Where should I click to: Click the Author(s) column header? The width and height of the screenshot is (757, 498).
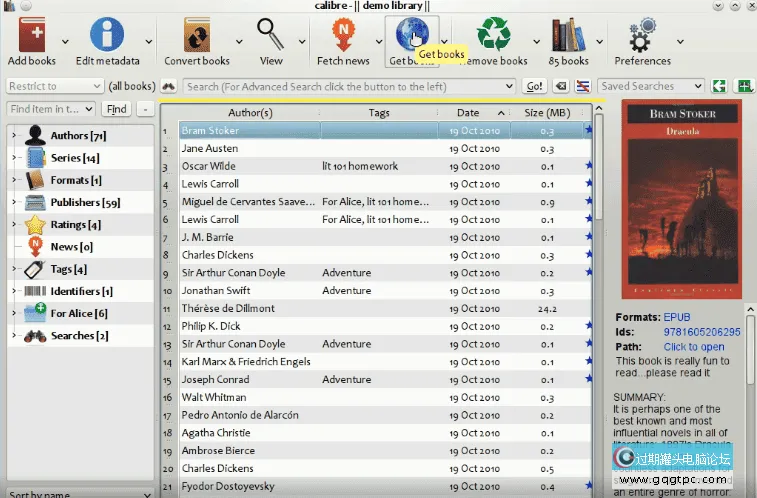point(249,113)
